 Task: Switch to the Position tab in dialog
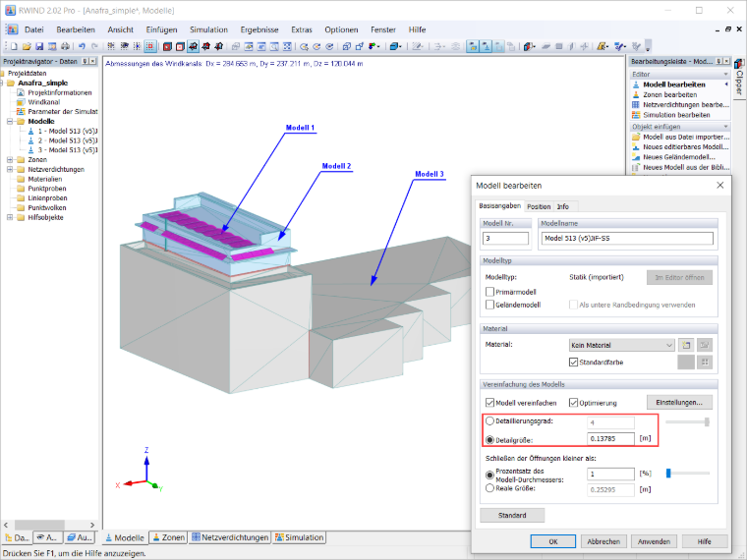pos(539,206)
